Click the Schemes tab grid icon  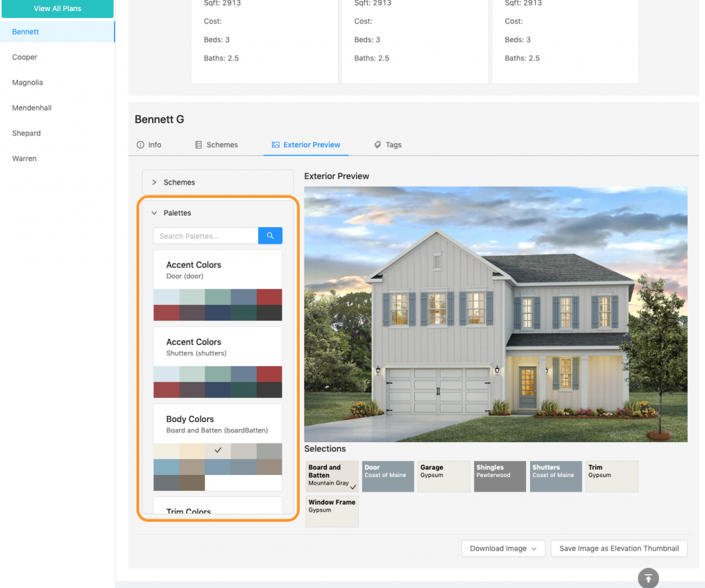[x=198, y=145]
